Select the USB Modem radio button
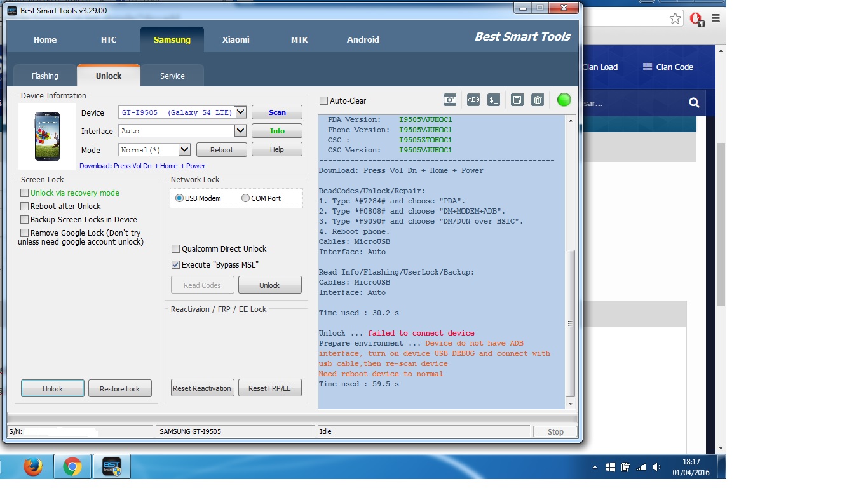Screen dimensions: 868x488 tap(179, 198)
